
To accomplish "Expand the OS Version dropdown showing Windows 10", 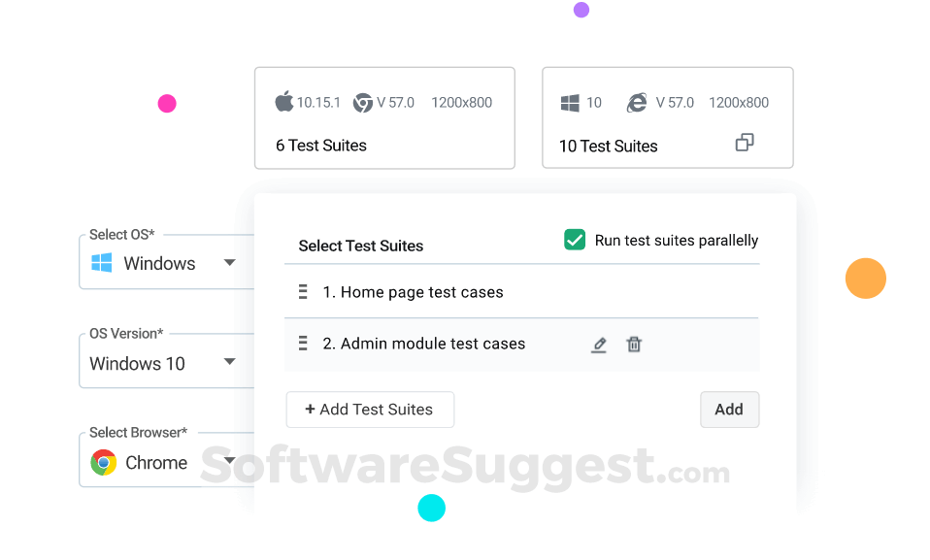I will tap(229, 361).
